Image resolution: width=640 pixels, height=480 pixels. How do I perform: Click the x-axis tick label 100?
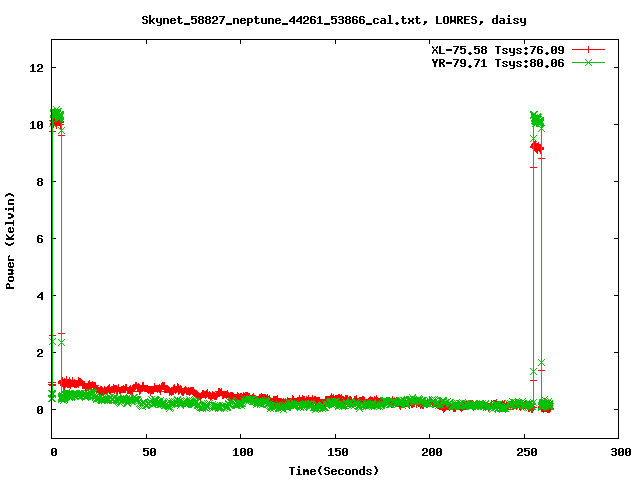coord(243,452)
